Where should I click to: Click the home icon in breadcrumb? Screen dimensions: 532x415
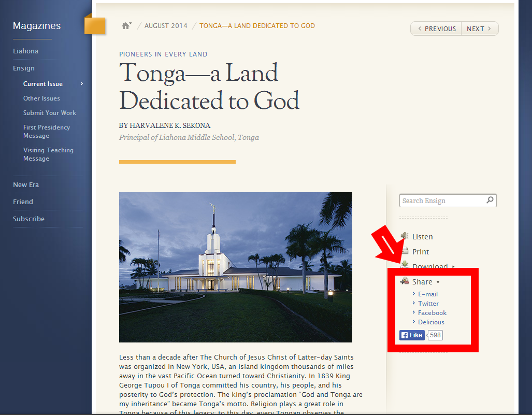coord(126,26)
